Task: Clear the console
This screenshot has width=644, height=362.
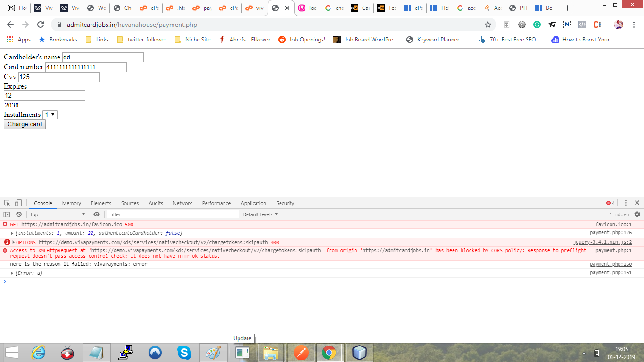Action: [19, 214]
